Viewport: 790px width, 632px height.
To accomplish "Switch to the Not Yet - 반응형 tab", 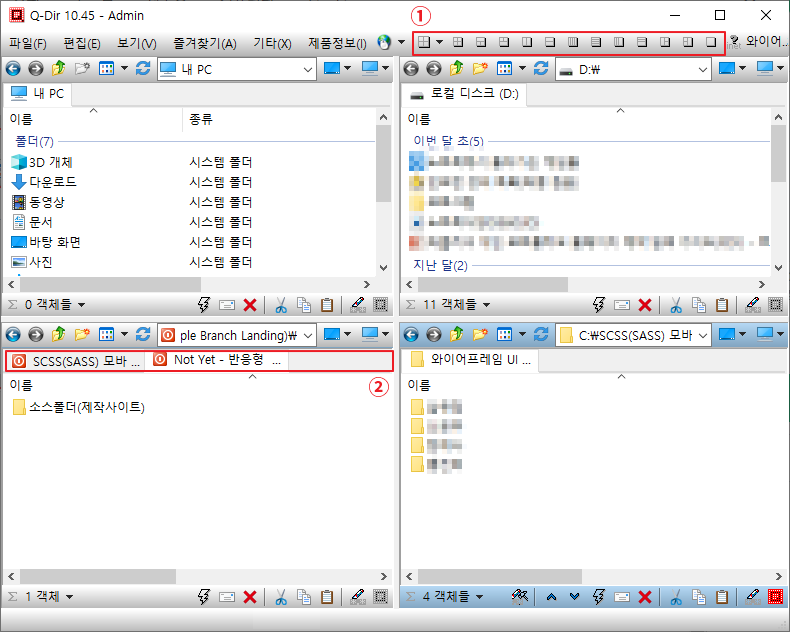I will [217, 360].
